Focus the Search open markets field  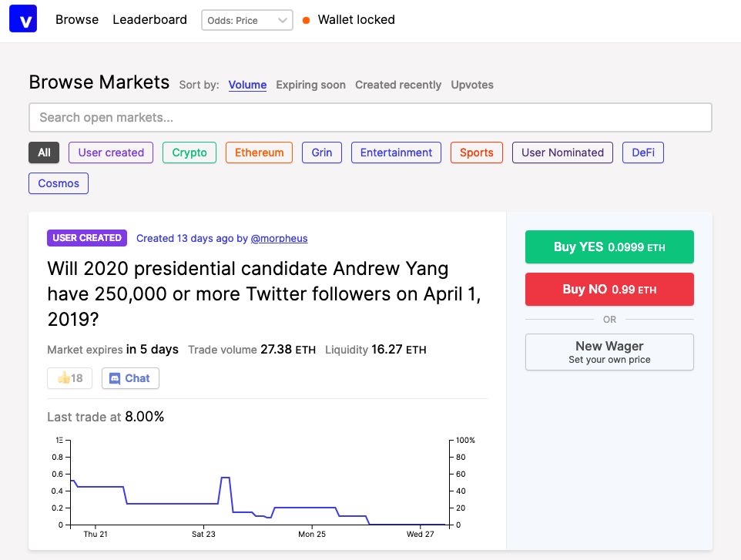(370, 117)
